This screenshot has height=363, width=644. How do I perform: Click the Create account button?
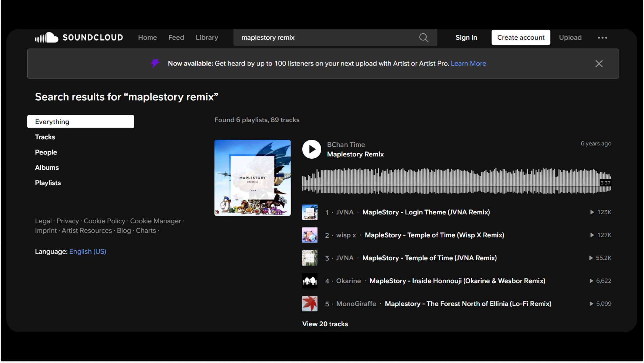(521, 37)
